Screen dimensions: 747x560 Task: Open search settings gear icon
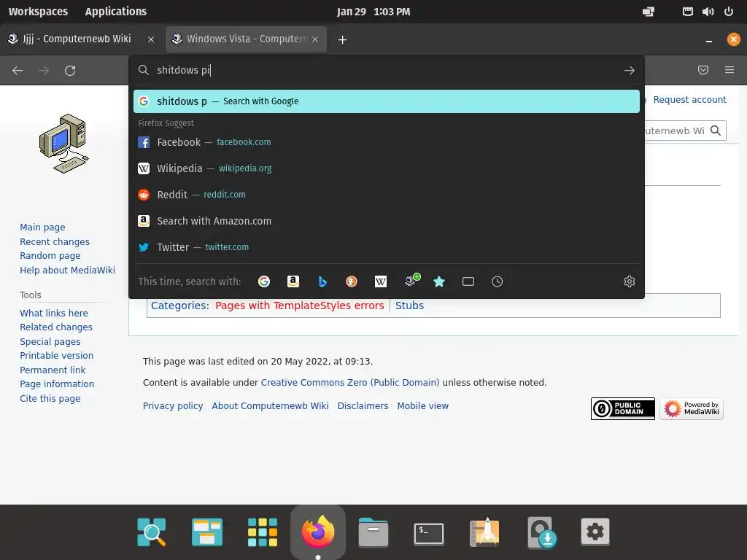(630, 281)
